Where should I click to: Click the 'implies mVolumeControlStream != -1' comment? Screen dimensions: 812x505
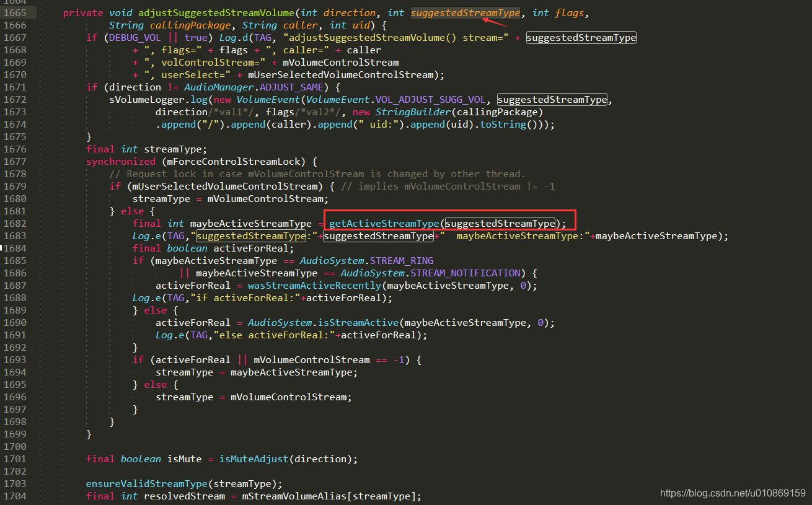(448, 187)
